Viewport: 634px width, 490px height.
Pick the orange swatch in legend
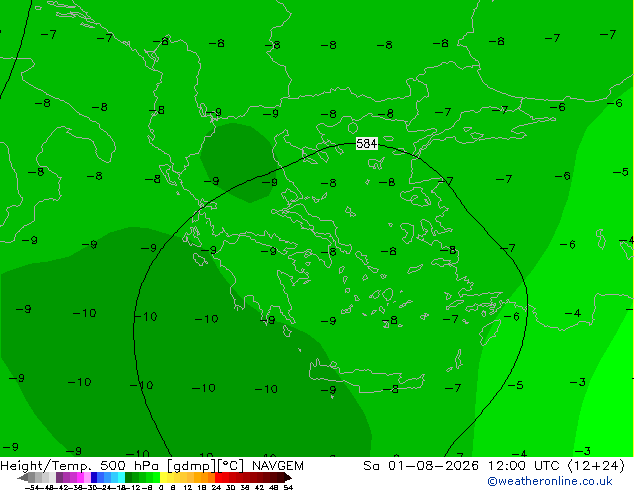tap(204, 477)
